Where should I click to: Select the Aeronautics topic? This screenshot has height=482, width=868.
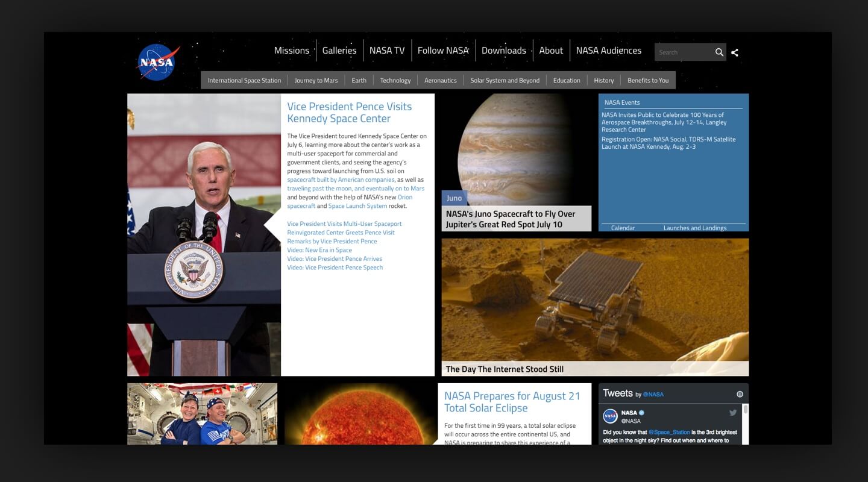click(441, 80)
